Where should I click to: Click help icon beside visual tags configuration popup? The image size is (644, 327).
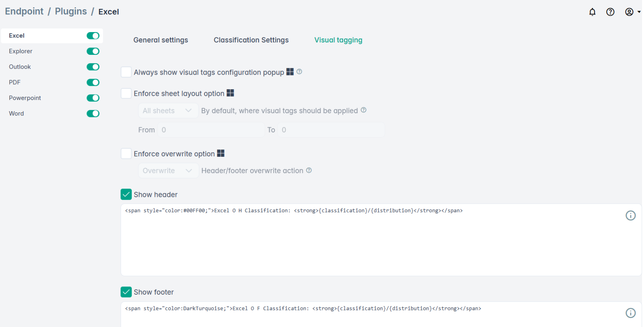299,72
